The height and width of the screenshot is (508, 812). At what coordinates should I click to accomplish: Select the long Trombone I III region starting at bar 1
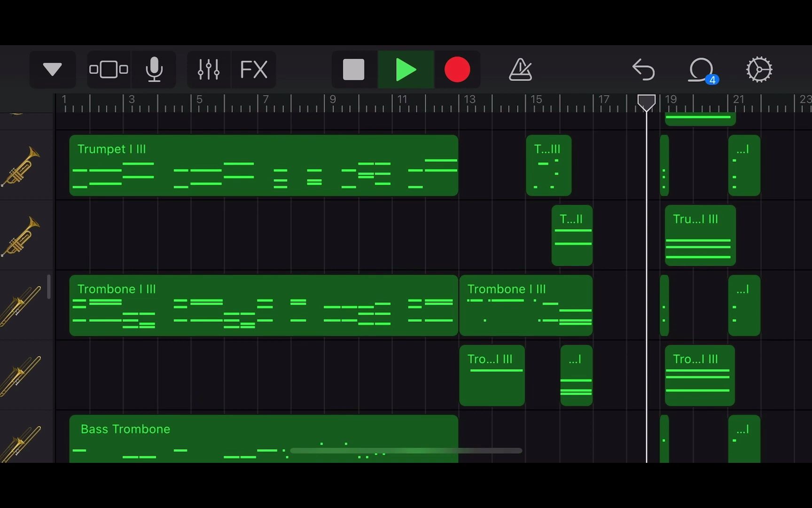(x=264, y=306)
